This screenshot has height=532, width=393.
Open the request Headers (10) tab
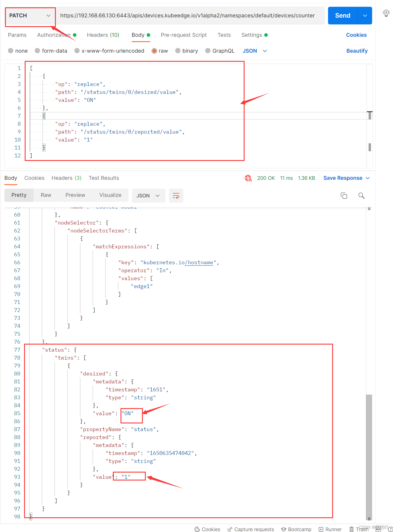103,35
